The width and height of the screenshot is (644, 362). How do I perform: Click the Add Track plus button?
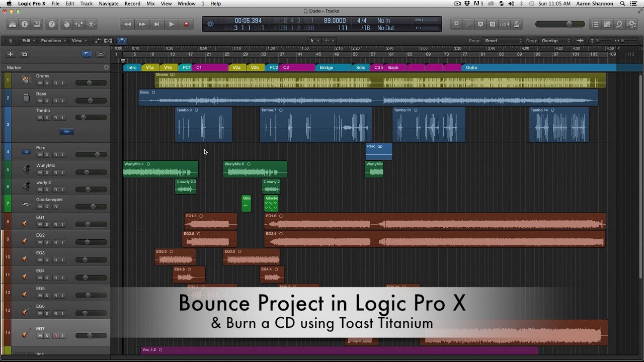click(10, 54)
